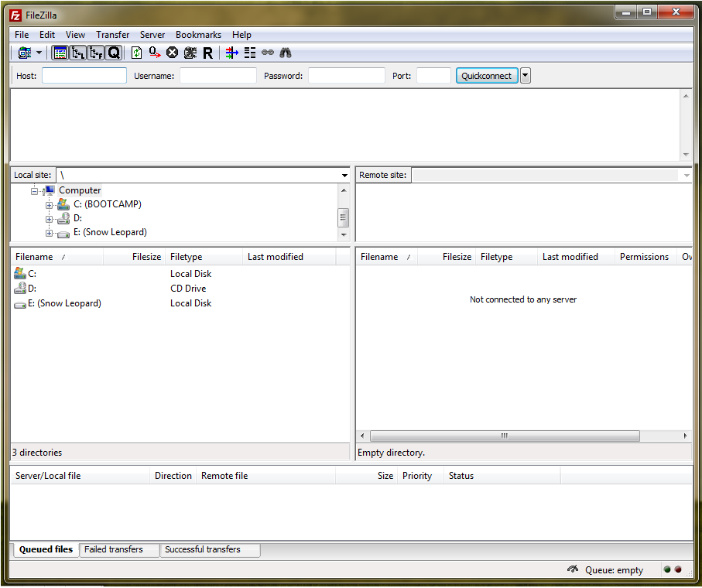The height and width of the screenshot is (588, 702).
Task: Open the Local site path dropdown
Action: coord(344,176)
